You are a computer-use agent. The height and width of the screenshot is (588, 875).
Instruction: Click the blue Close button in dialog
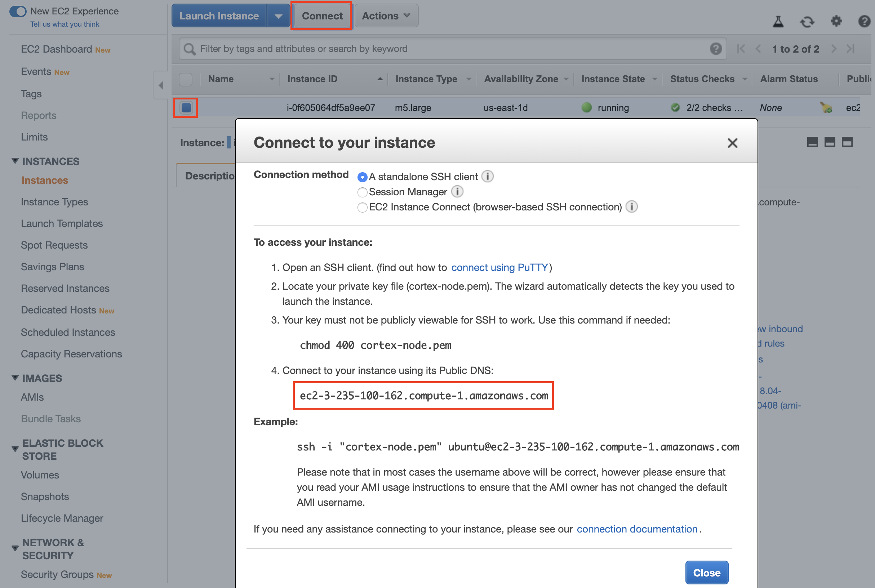tap(706, 572)
